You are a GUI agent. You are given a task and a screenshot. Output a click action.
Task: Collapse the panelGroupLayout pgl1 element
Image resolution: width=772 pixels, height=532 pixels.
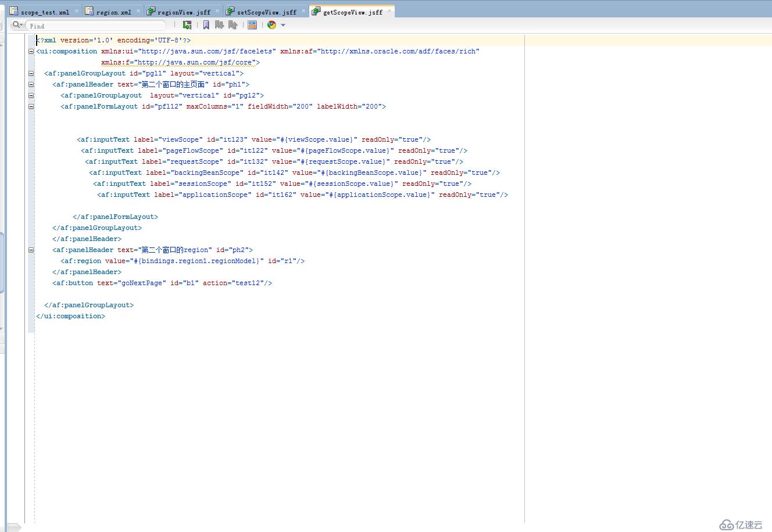click(31, 74)
